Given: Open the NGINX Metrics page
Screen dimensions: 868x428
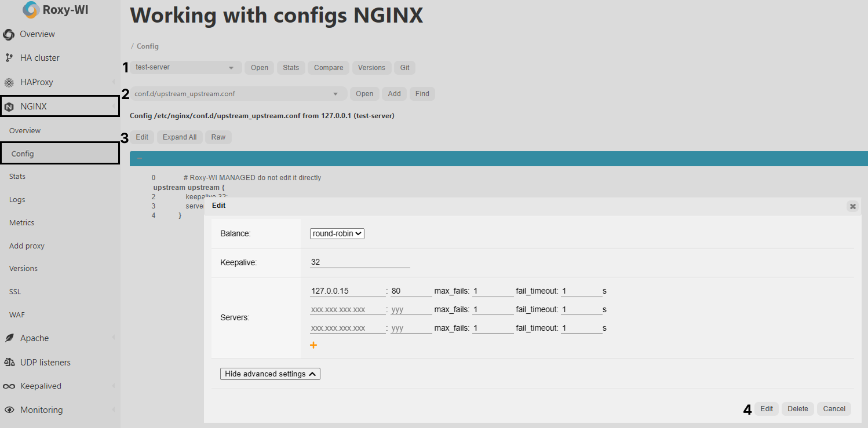Looking at the screenshot, I should tap(22, 223).
